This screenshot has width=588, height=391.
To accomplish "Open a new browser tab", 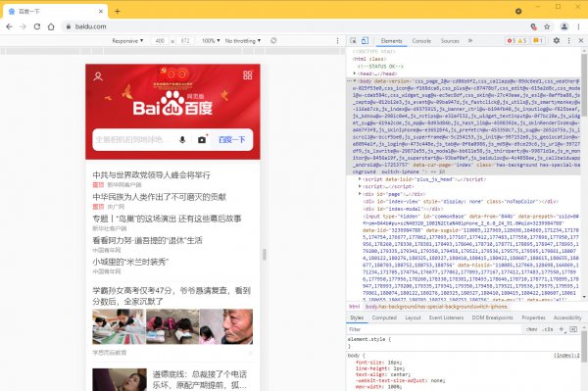I will click(118, 11).
